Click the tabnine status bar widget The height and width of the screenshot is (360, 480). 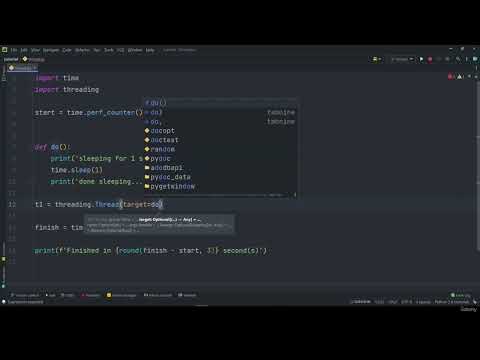click(361, 302)
